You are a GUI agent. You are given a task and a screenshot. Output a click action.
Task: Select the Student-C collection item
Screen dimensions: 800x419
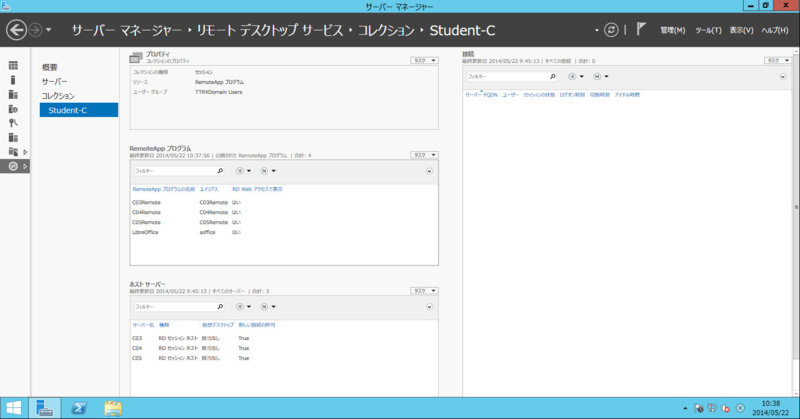click(x=79, y=110)
